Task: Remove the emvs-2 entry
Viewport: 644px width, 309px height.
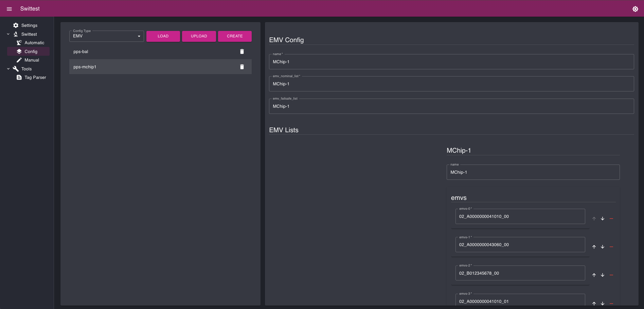Action: pos(611,275)
